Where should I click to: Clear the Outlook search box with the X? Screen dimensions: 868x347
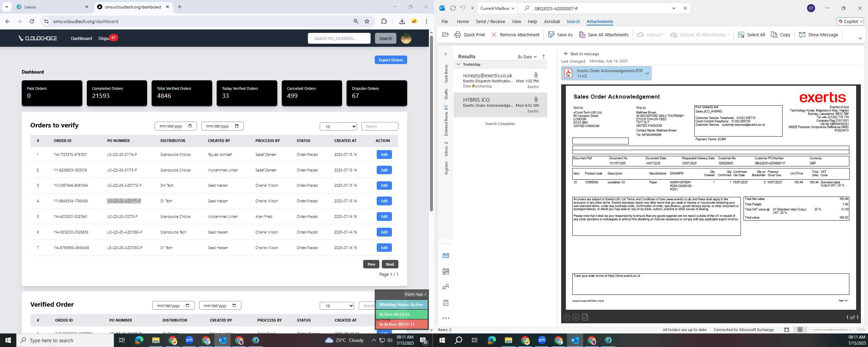685,8
